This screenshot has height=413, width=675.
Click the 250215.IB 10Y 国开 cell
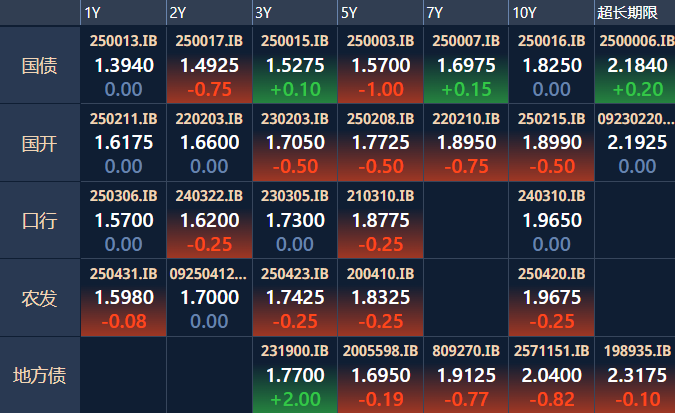[551, 143]
